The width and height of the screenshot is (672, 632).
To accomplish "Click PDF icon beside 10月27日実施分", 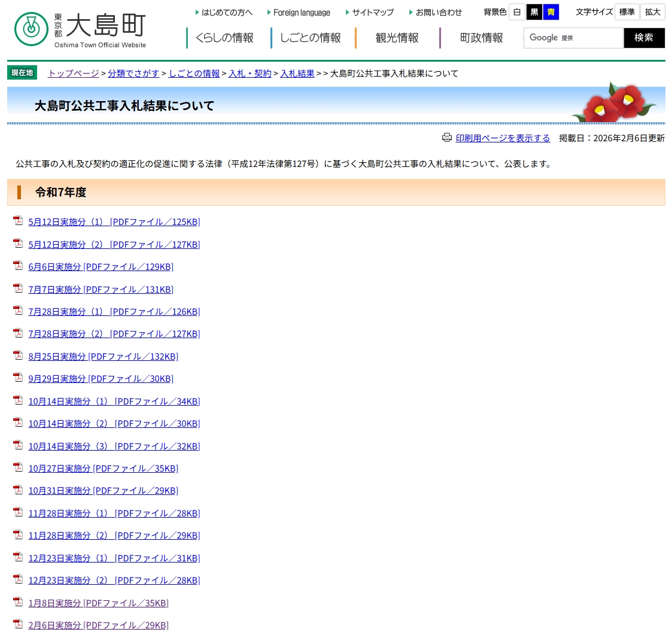I will click(x=18, y=467).
